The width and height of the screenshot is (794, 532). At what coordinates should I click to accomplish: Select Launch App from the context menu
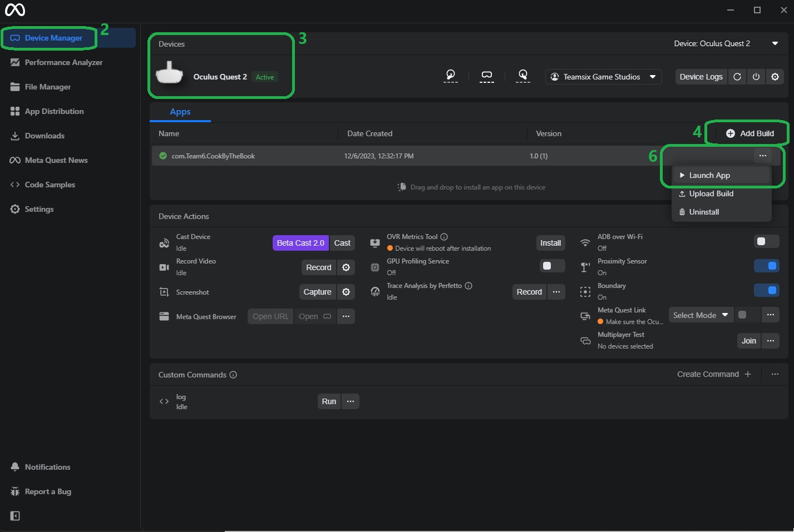709,175
